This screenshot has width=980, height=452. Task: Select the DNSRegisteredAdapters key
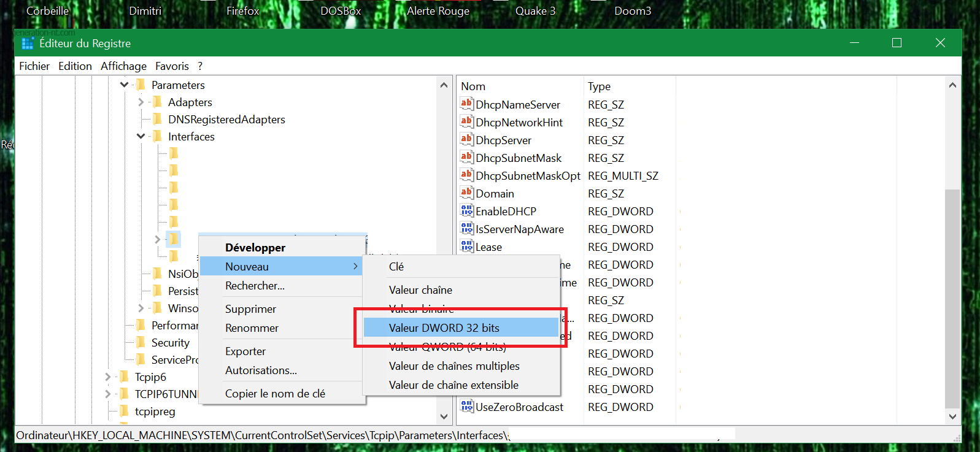[x=226, y=119]
